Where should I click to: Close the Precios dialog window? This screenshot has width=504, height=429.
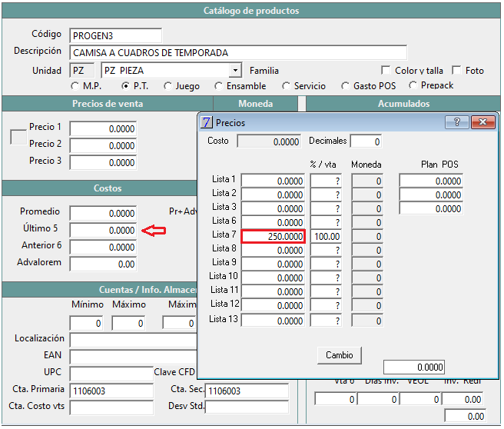coord(482,122)
